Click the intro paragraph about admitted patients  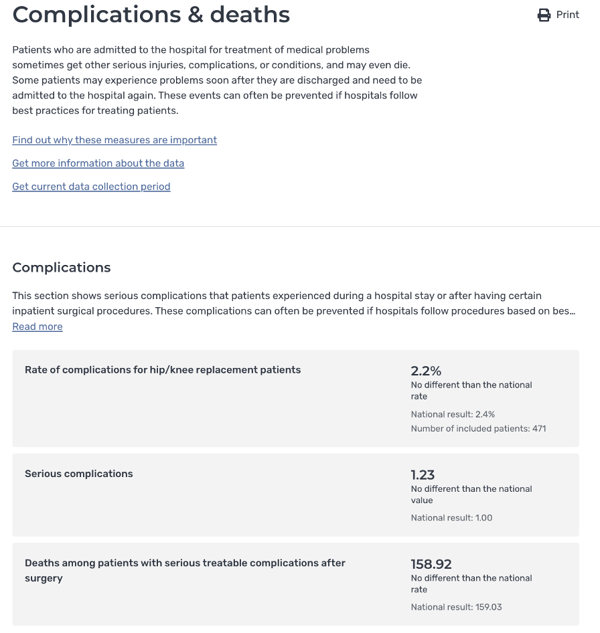pos(217,80)
